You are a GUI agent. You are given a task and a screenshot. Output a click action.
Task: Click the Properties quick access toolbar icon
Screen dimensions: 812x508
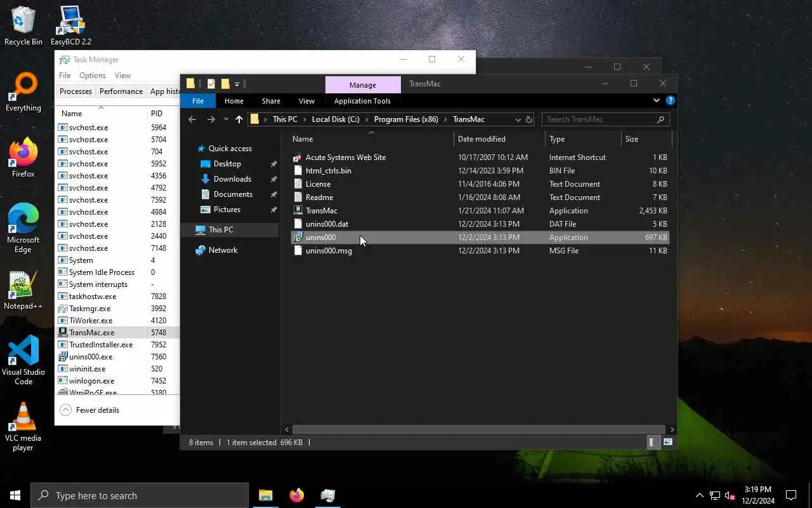tap(211, 84)
